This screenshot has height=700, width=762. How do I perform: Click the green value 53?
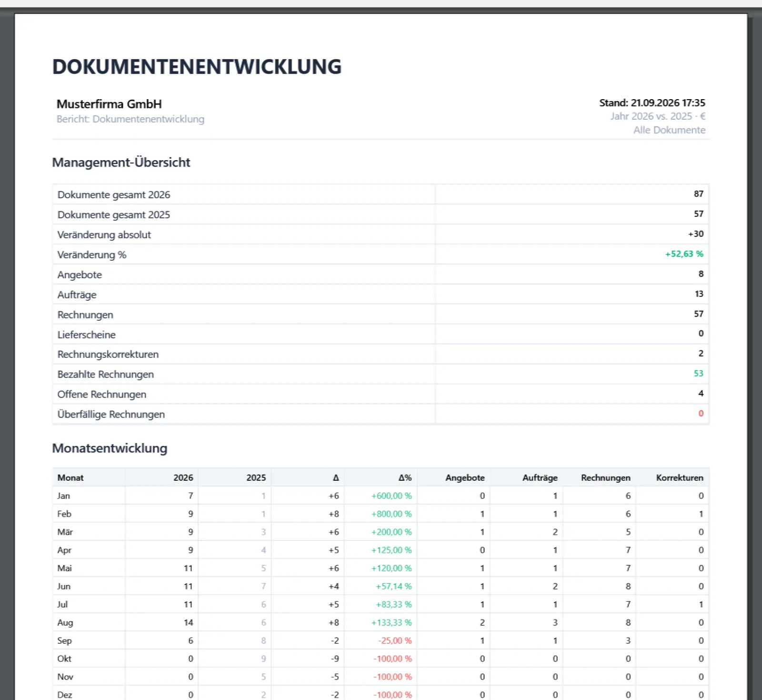coord(698,374)
